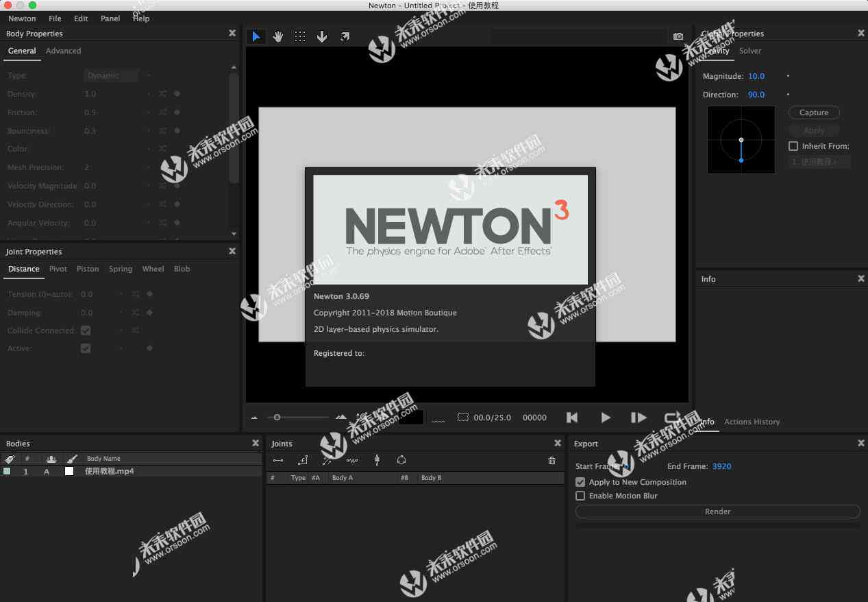Open the File menu

pos(55,19)
